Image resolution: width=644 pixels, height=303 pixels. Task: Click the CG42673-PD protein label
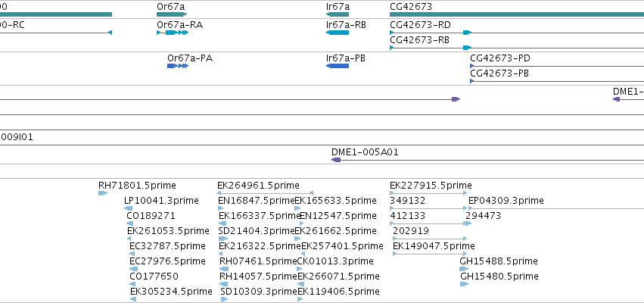(500, 58)
